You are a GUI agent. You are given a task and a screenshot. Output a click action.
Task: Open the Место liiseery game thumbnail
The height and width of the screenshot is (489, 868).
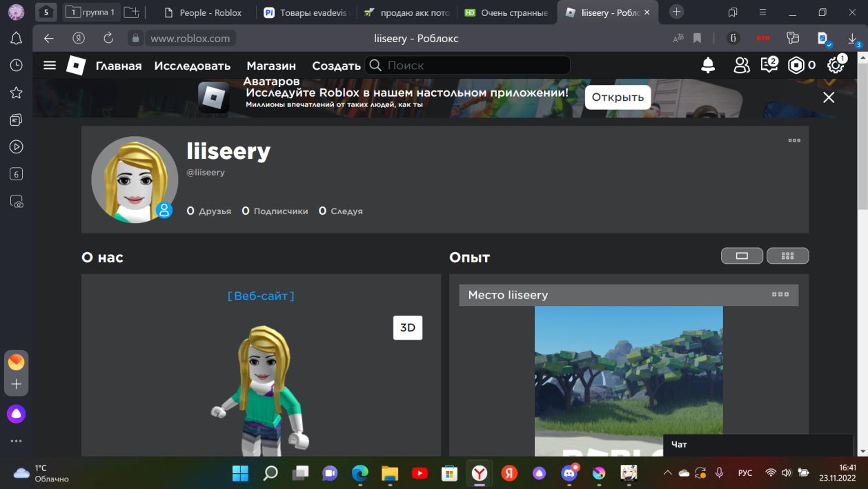[629, 381]
